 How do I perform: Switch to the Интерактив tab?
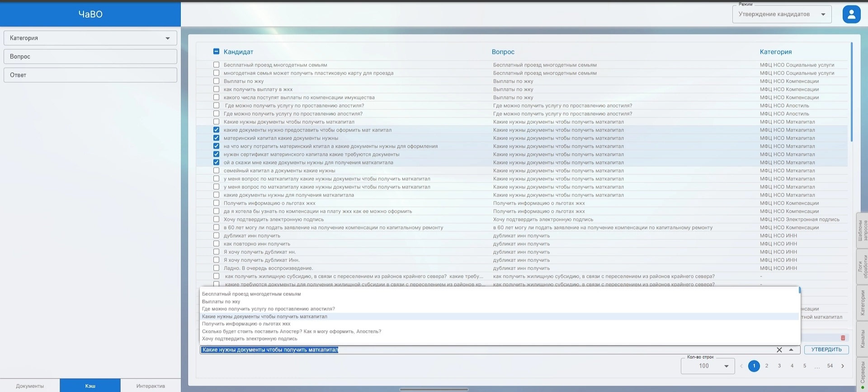(x=151, y=386)
